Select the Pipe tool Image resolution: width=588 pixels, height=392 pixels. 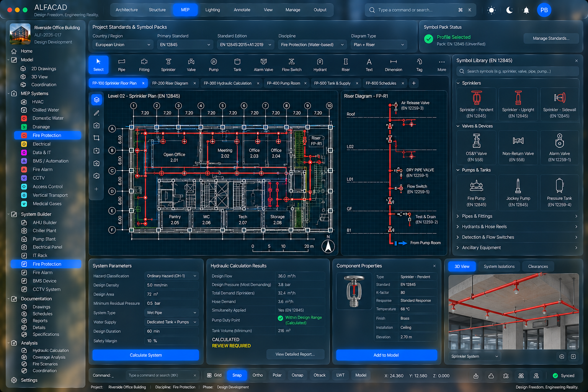point(121,65)
